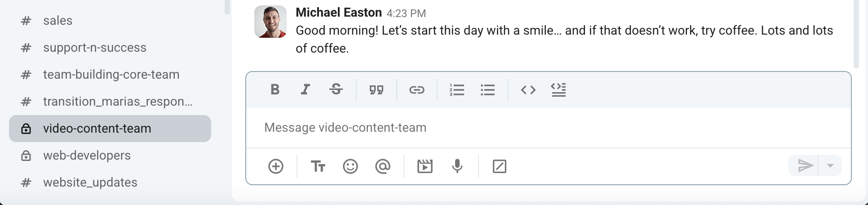The image size is (868, 205).
Task: Start an ordered numbered list
Action: pos(457,90)
